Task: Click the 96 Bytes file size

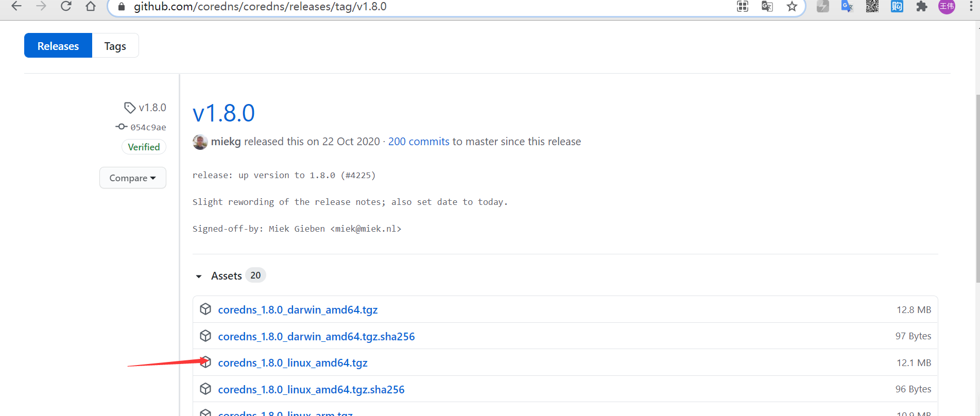Action: pyautogui.click(x=913, y=389)
